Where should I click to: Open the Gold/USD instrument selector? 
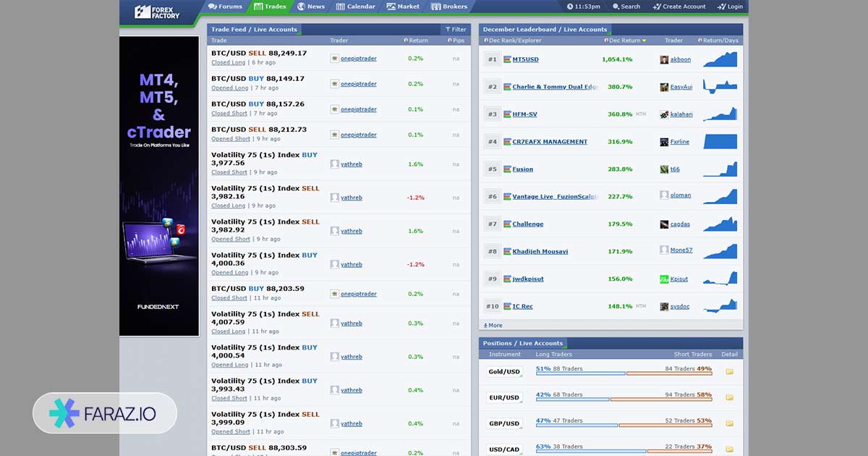click(x=504, y=371)
